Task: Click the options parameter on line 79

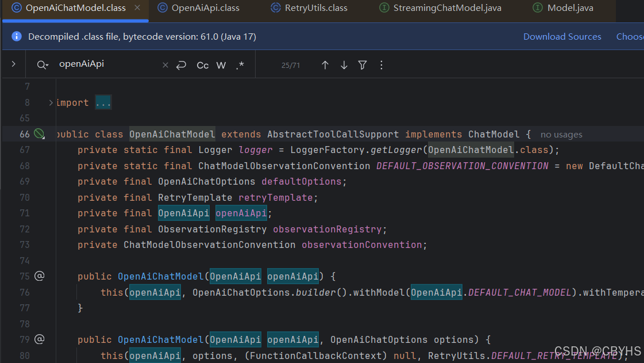Action: (454, 340)
